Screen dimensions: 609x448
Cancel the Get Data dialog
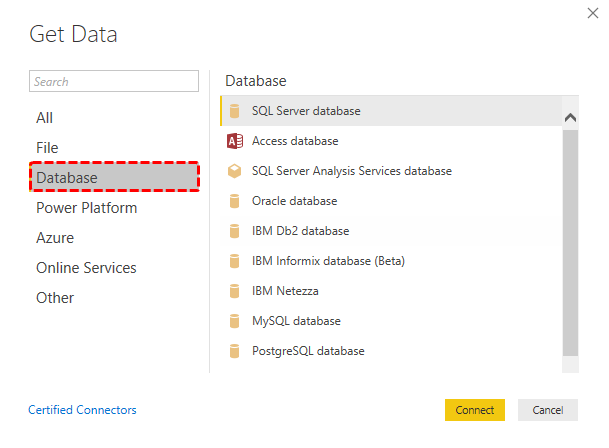[x=548, y=410]
